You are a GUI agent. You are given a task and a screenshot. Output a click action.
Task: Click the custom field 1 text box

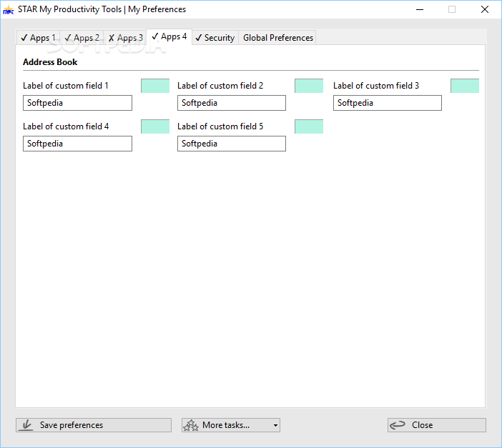(x=77, y=103)
